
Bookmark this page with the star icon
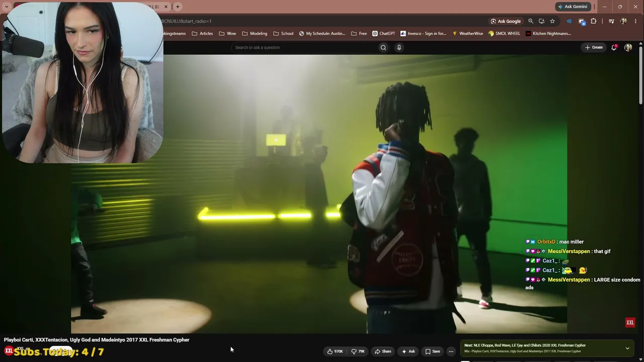point(552,21)
